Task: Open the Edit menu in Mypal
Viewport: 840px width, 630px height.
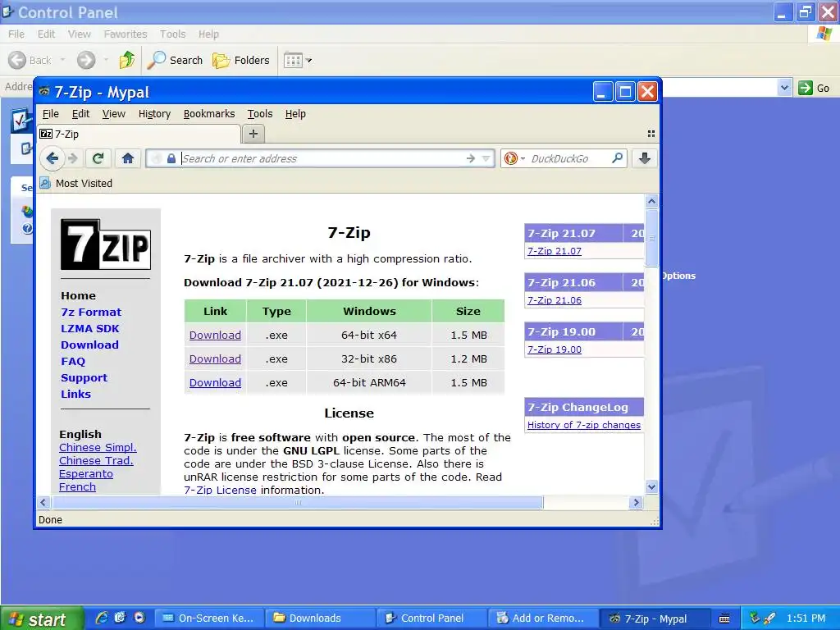Action: click(80, 113)
